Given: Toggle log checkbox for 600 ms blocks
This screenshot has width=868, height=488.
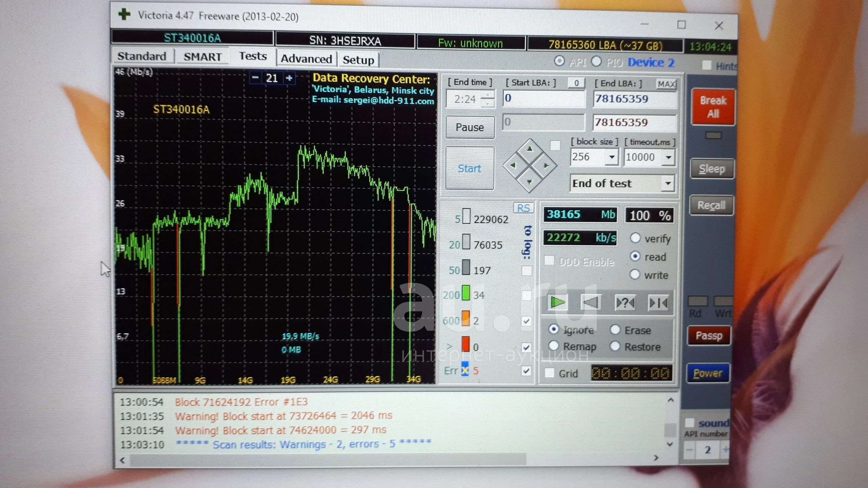Looking at the screenshot, I should 526,321.
